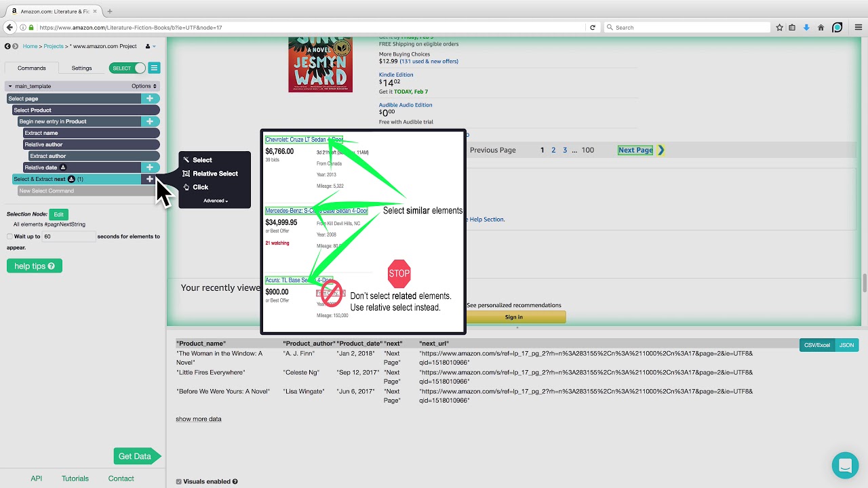The image size is (868, 488).
Task: Click the plus icon on Select page
Action: pos(150,98)
